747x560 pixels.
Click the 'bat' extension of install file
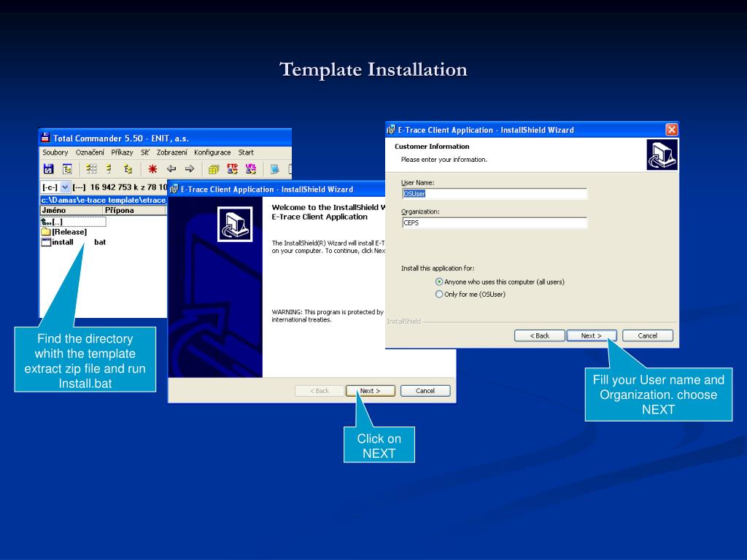tap(99, 242)
